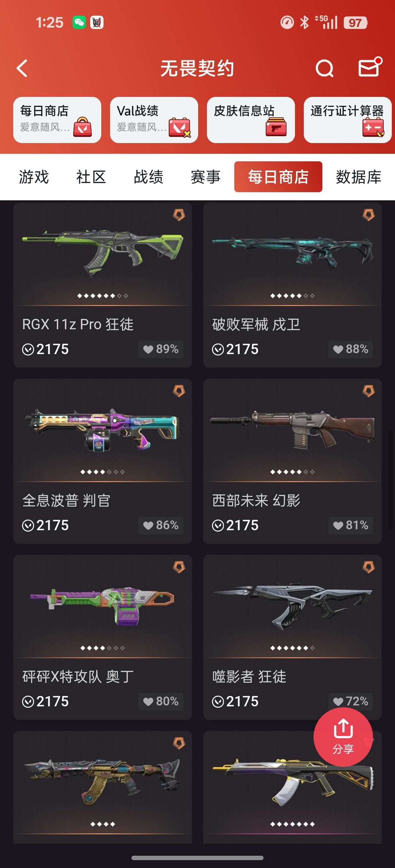Like RGX 11z Pro 狂徒 heart 89%
Image resolution: width=395 pixels, height=868 pixels.
pos(161,349)
